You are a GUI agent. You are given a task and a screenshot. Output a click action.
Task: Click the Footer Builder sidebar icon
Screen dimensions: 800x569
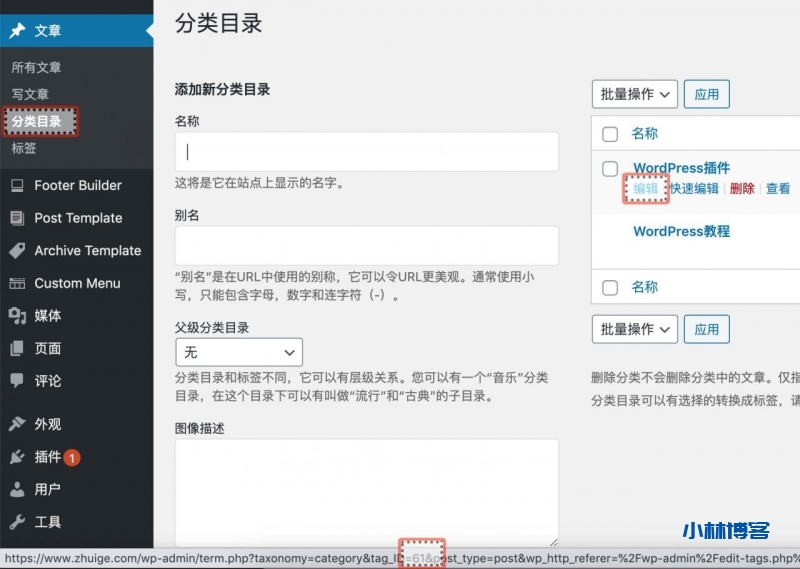point(17,185)
